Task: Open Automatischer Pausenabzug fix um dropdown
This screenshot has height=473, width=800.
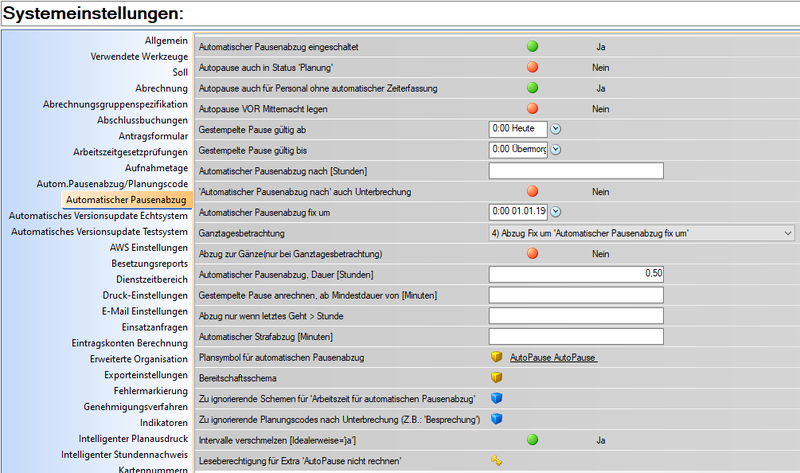Action: [x=557, y=212]
